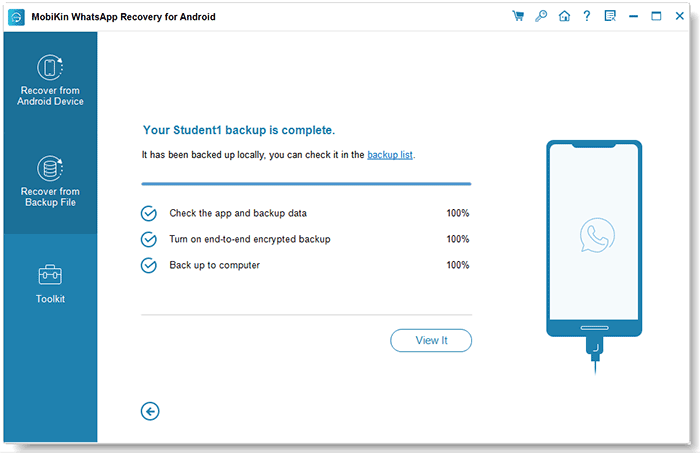The width and height of the screenshot is (700, 453).
Task: Select Recover from Android Device
Action: point(50,80)
